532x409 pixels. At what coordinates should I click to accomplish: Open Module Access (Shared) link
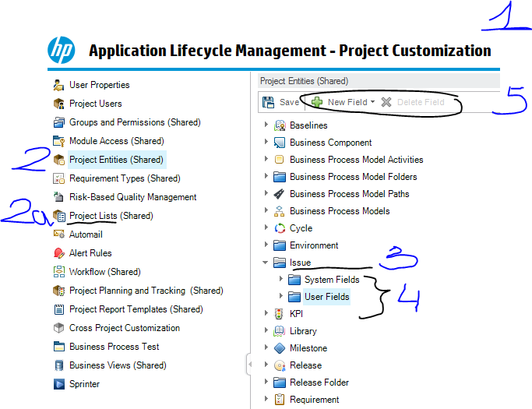115,141
